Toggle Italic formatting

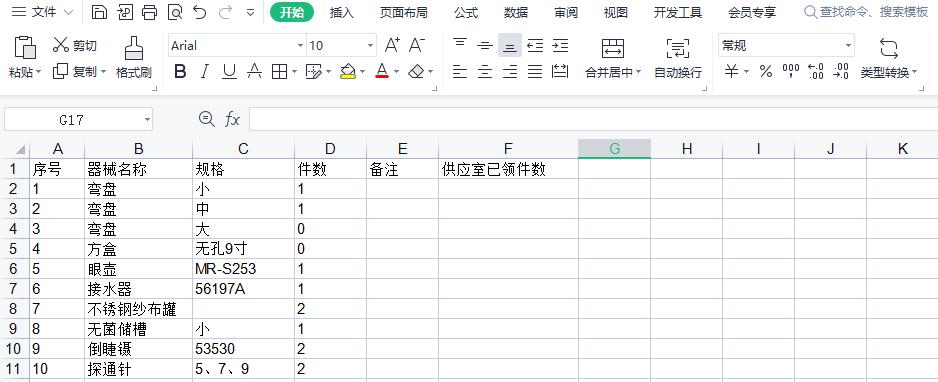tap(205, 72)
